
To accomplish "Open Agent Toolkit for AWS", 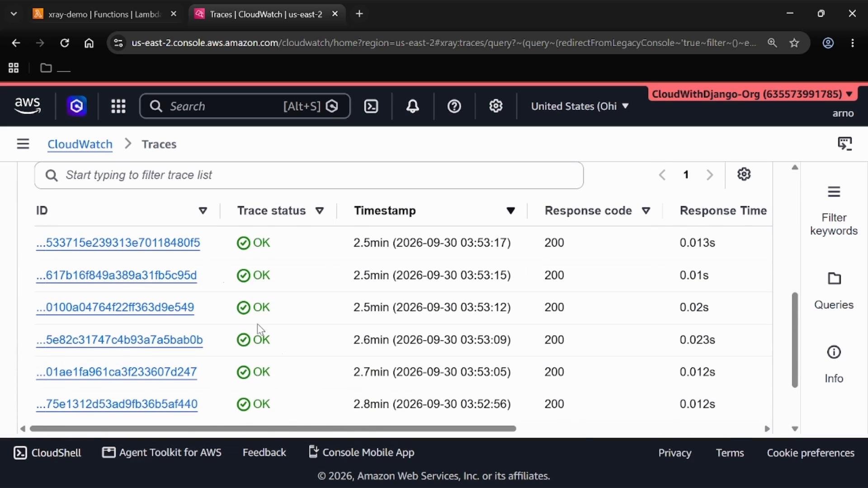I will click(162, 453).
